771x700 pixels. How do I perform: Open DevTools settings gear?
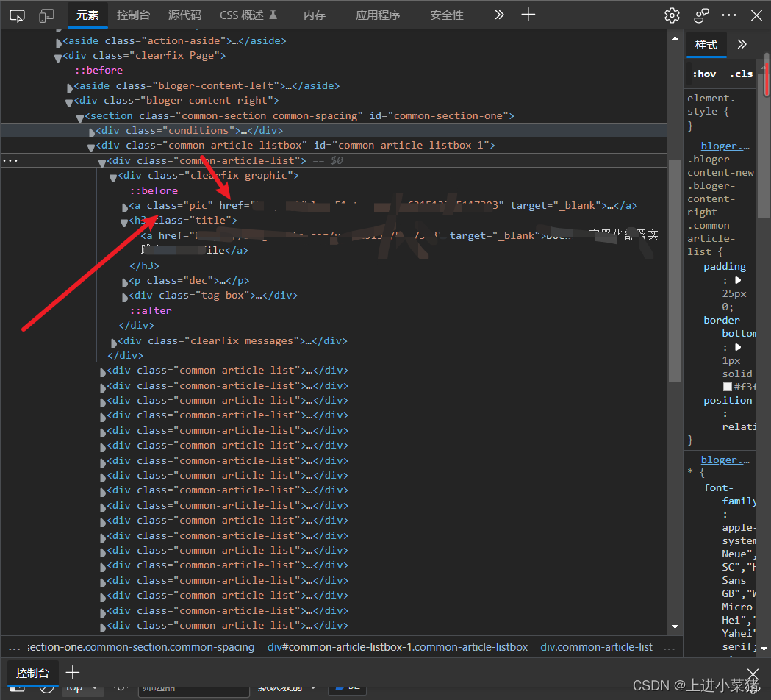[673, 15]
